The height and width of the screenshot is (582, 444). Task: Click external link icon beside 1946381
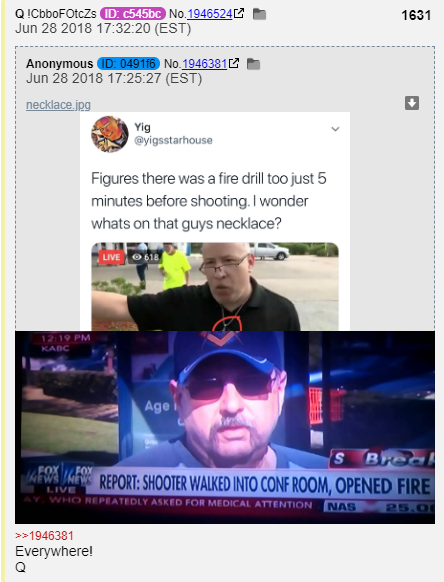click(234, 63)
